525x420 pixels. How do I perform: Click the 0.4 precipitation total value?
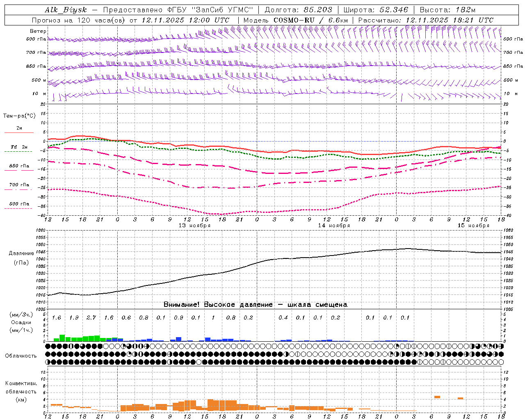[283, 317]
